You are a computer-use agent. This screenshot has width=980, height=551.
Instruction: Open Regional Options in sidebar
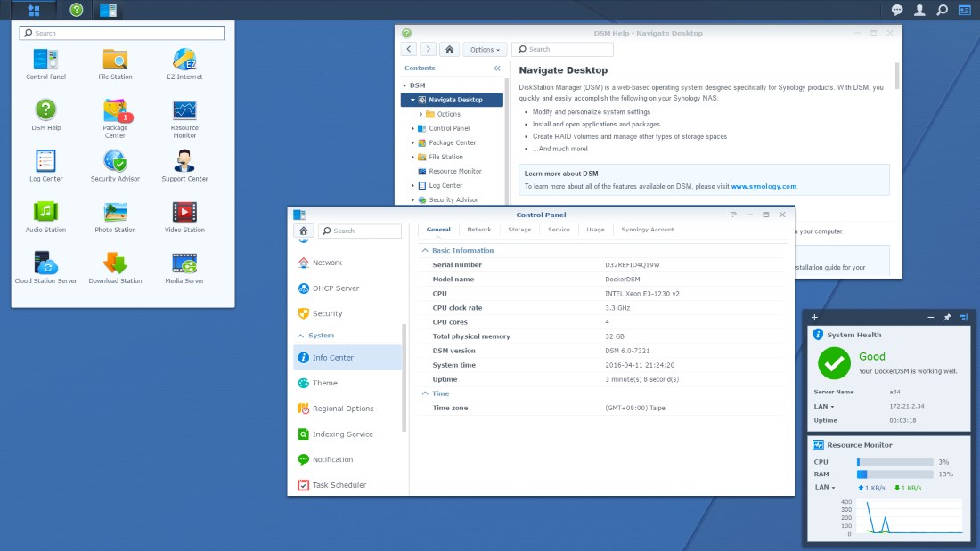347,409
